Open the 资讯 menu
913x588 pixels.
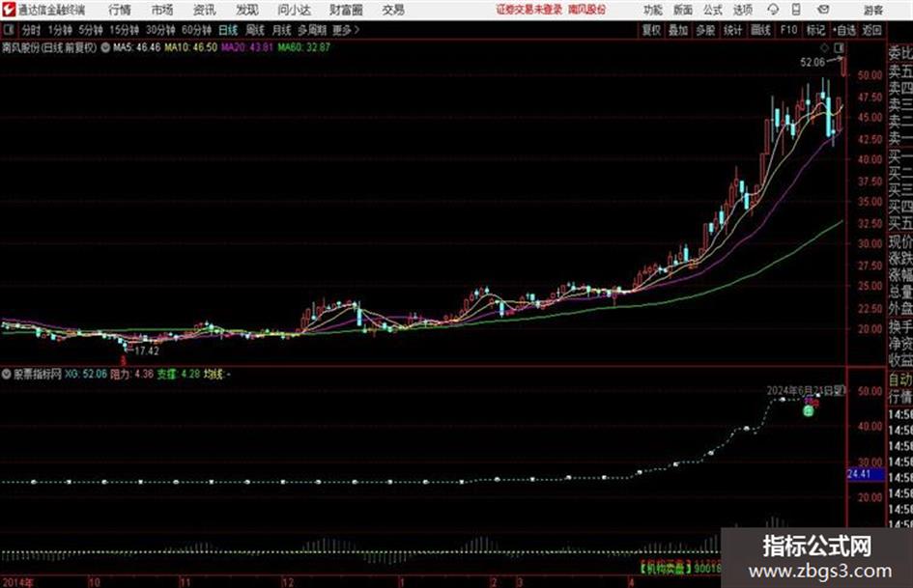[x=205, y=10]
